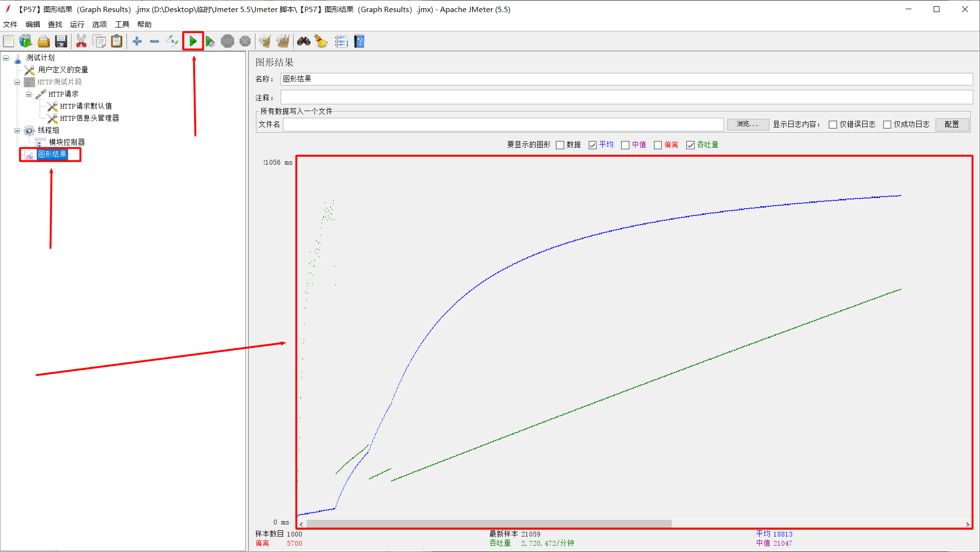Collapse the 测试计划 root node
This screenshot has width=980, height=552.
6,58
